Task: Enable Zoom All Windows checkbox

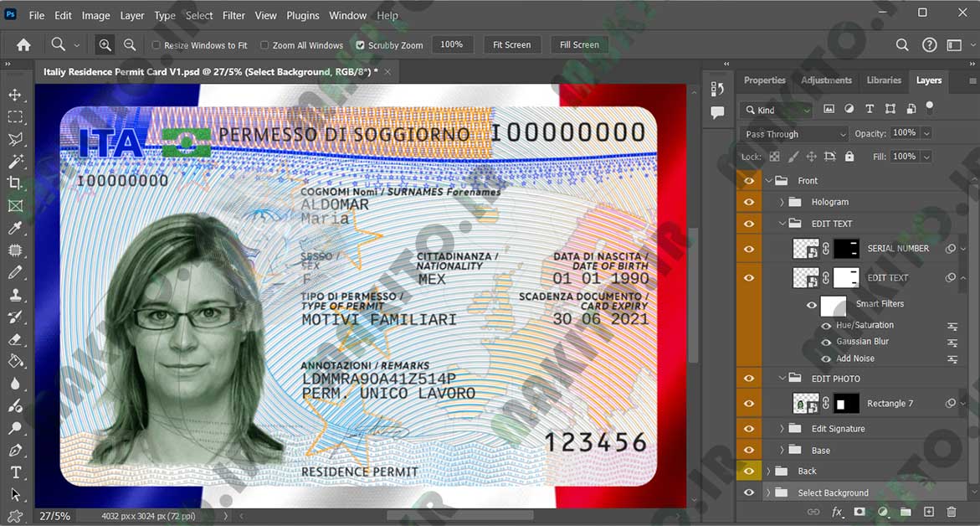Action: click(264, 45)
